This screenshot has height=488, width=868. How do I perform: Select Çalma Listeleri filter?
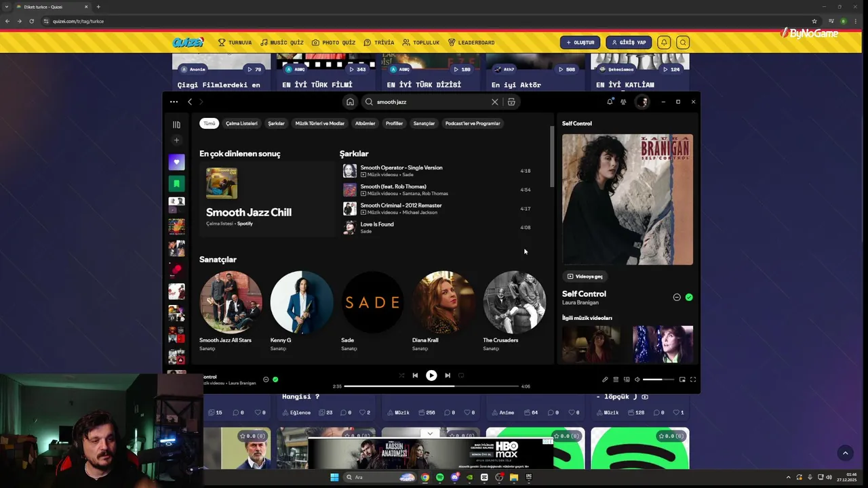(x=241, y=123)
